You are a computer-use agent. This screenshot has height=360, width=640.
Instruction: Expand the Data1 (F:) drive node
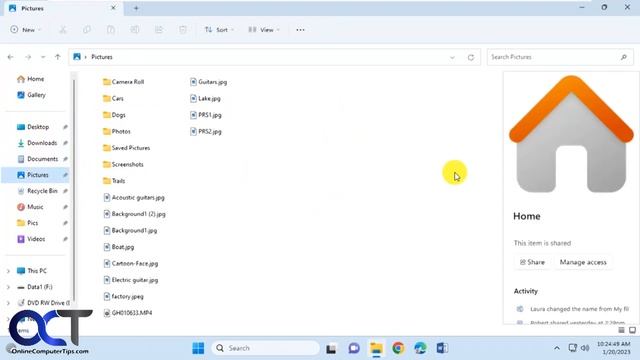coord(8,287)
